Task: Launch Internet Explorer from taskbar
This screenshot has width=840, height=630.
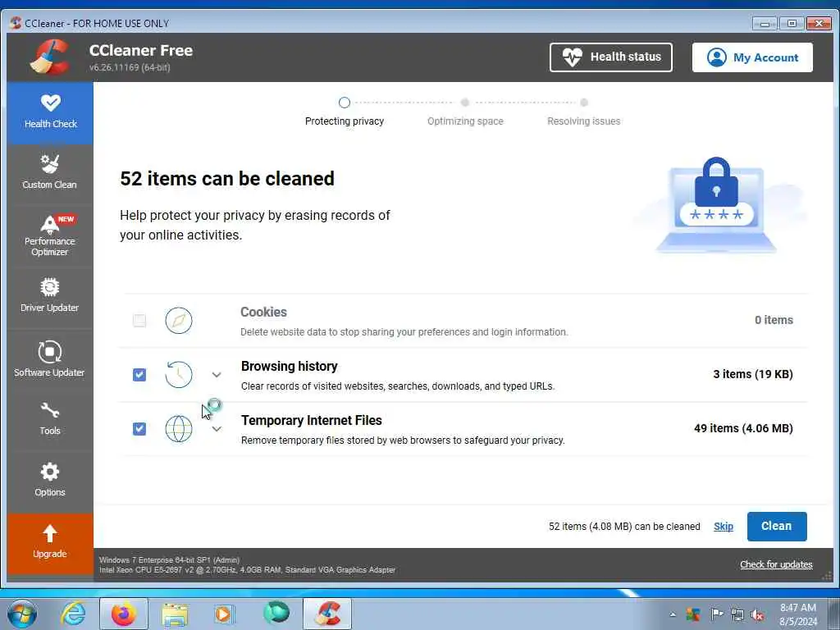Action: (x=73, y=614)
